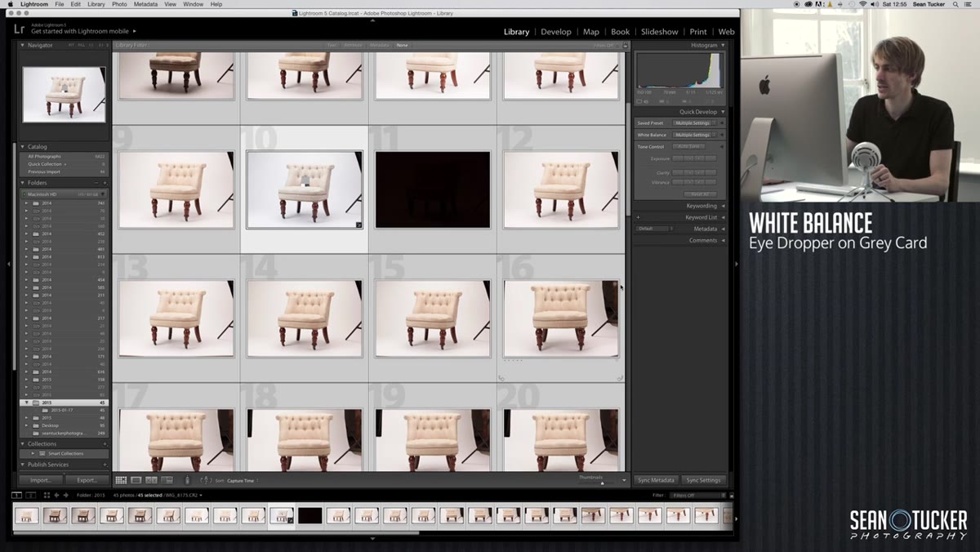Click the main window display icon labeled 1
Viewport: 980px width, 552px height.
click(16, 495)
